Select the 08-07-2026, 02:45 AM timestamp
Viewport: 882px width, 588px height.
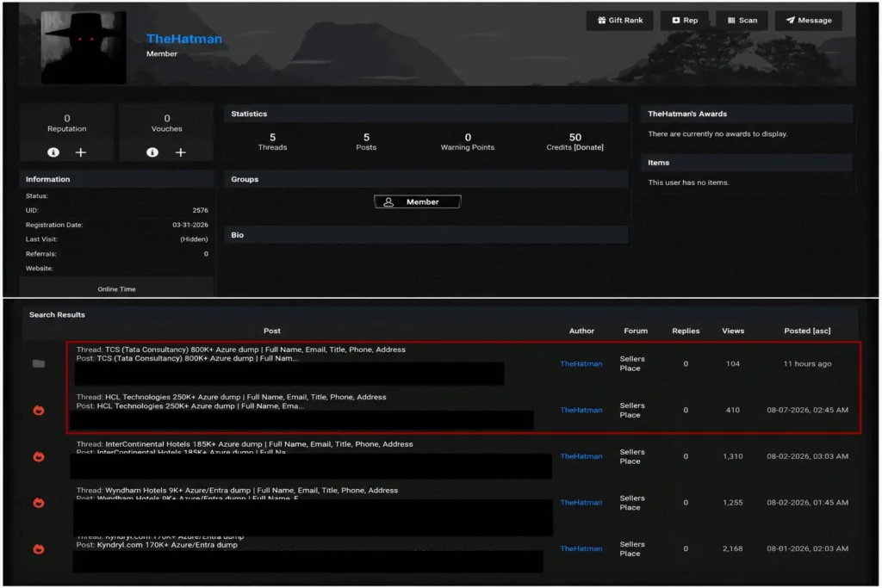click(x=807, y=410)
